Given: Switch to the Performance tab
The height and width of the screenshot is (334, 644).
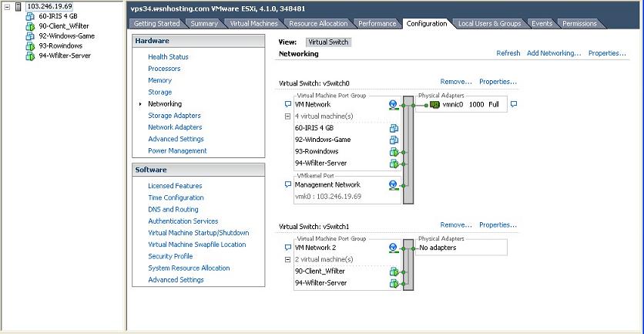Looking at the screenshot, I should [x=377, y=24].
